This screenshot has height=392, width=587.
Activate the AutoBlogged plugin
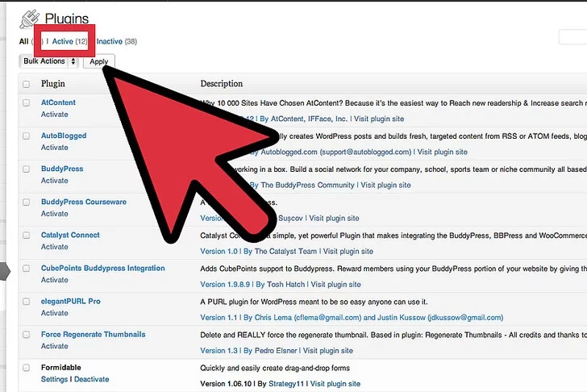click(x=55, y=148)
